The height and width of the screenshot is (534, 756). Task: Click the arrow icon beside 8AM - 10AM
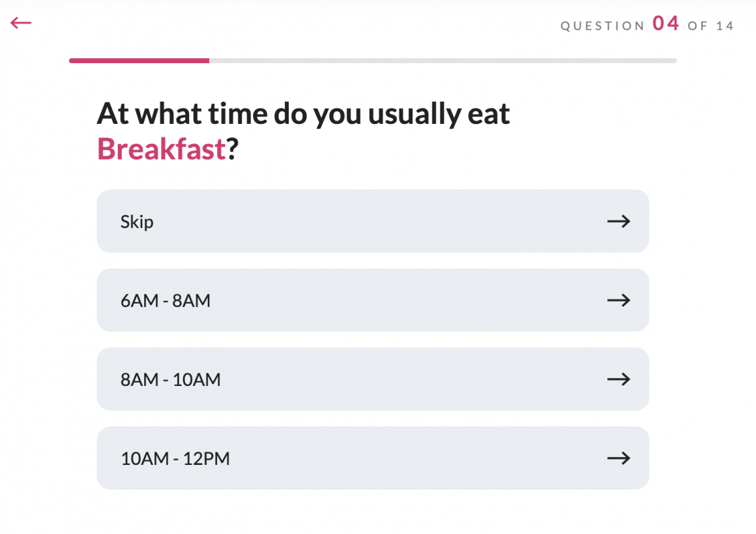pos(618,379)
